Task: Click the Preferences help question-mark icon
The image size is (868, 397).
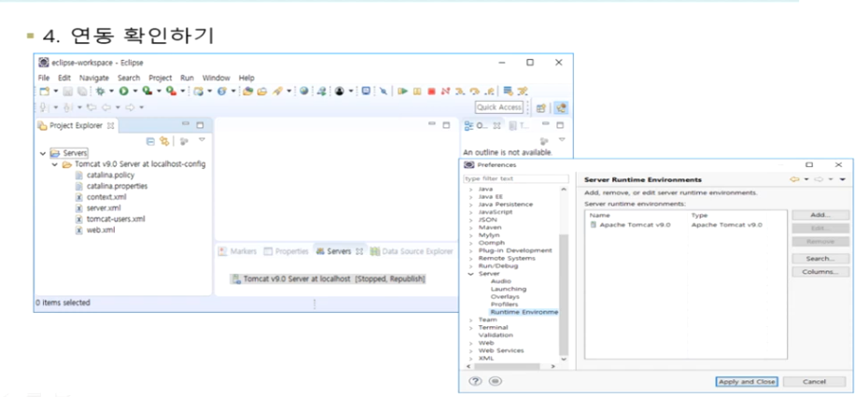Action: (475, 381)
